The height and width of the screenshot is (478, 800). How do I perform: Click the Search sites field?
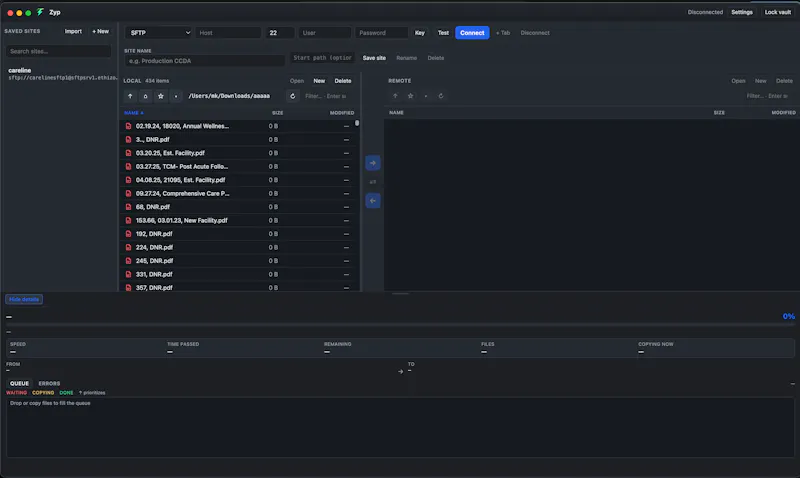click(x=59, y=51)
